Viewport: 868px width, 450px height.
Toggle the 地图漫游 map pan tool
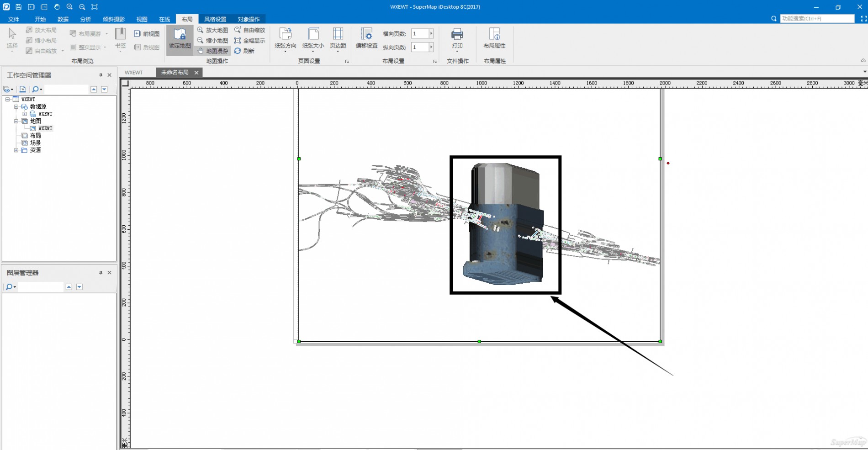click(212, 51)
